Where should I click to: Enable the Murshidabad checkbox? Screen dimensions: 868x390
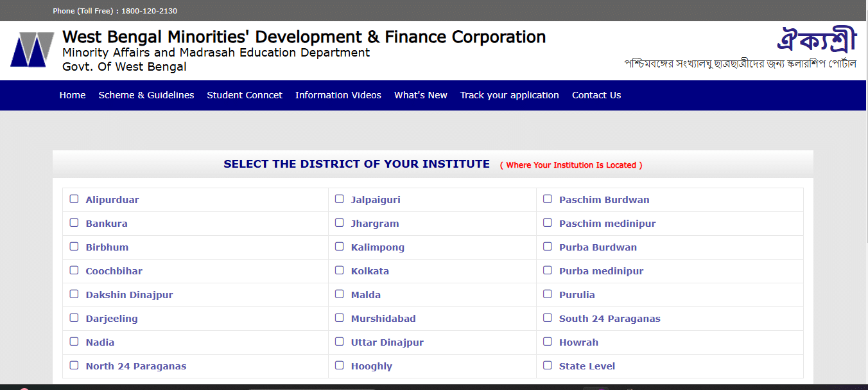point(339,317)
